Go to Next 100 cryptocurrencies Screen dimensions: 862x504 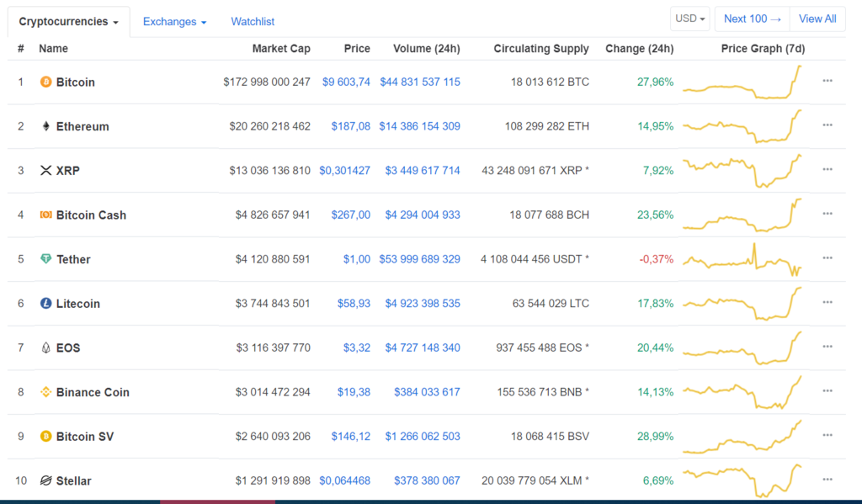click(753, 19)
